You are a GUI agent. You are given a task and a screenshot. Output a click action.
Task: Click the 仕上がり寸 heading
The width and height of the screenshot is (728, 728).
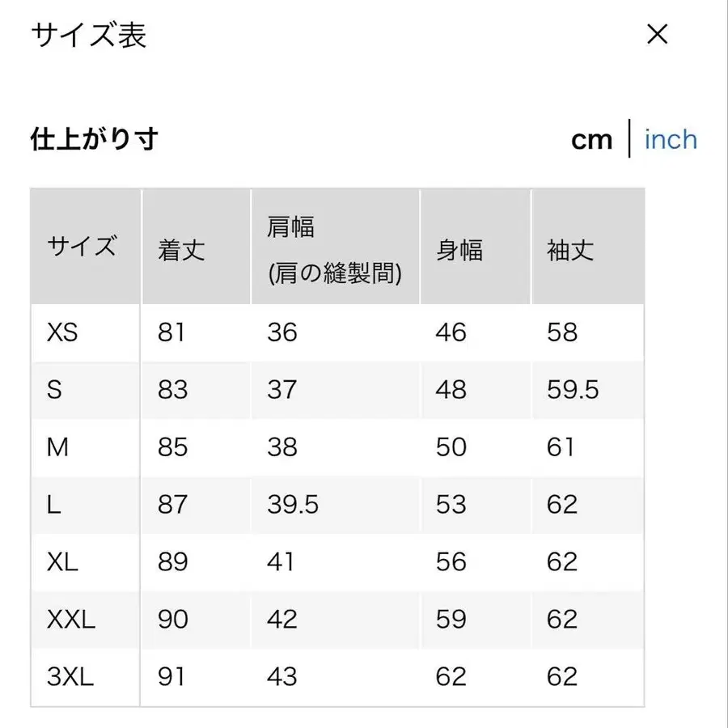pos(94,139)
